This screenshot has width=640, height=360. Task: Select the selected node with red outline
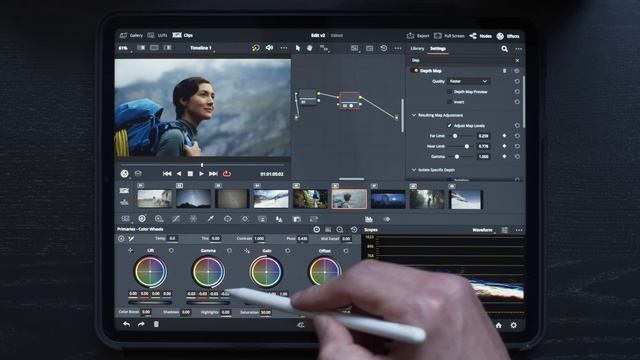[350, 100]
